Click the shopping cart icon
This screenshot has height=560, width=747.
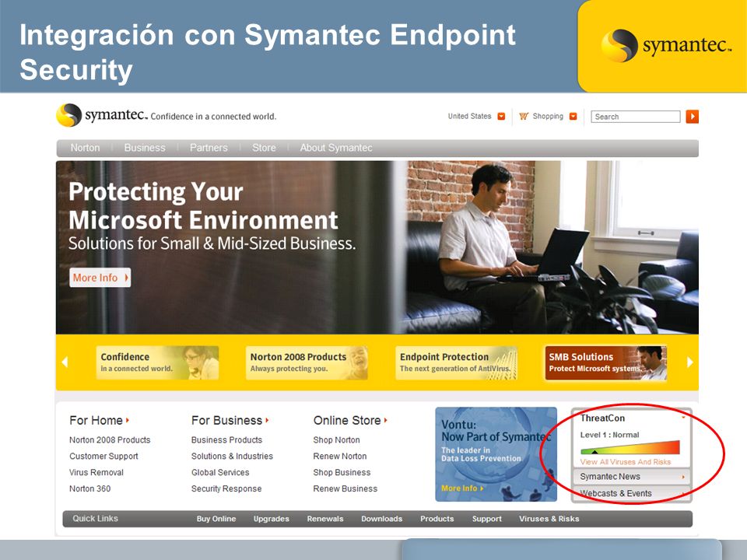(x=524, y=116)
